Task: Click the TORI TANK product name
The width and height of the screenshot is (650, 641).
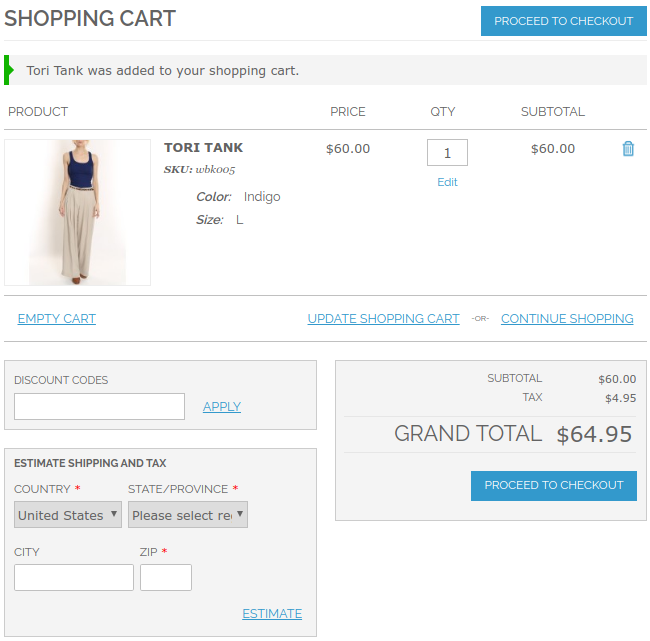Action: 203,148
